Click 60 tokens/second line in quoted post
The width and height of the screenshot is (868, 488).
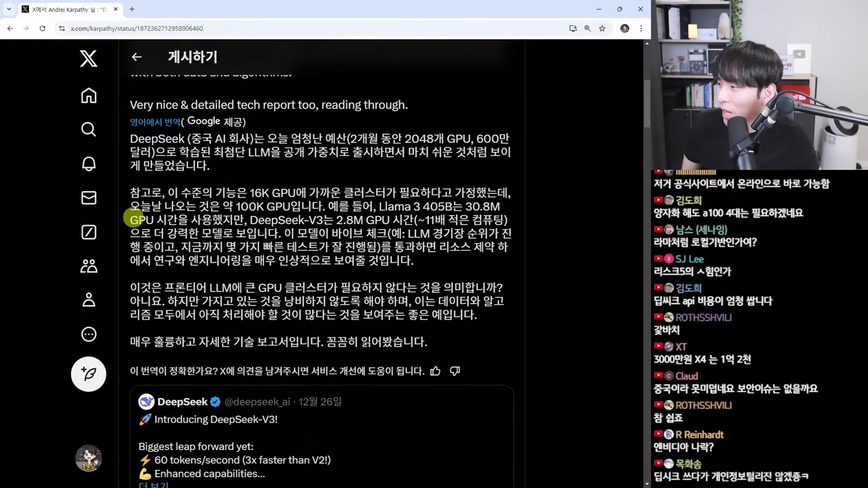[234, 460]
